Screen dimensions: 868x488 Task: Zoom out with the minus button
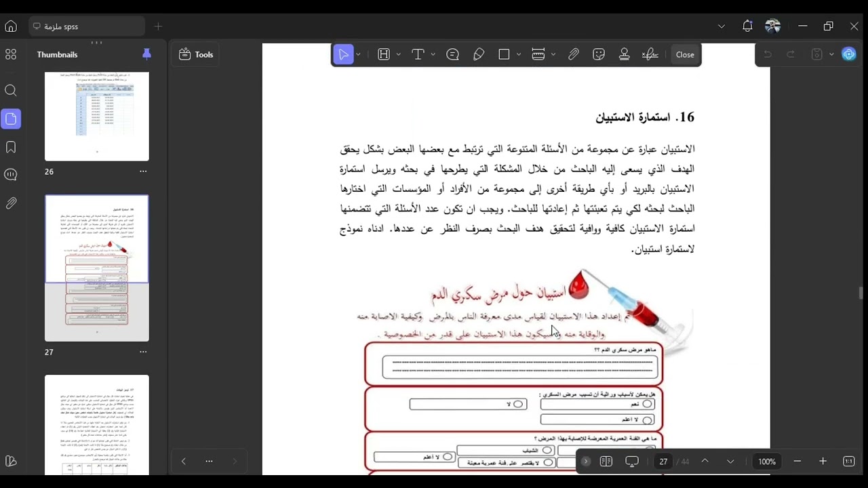point(797,462)
